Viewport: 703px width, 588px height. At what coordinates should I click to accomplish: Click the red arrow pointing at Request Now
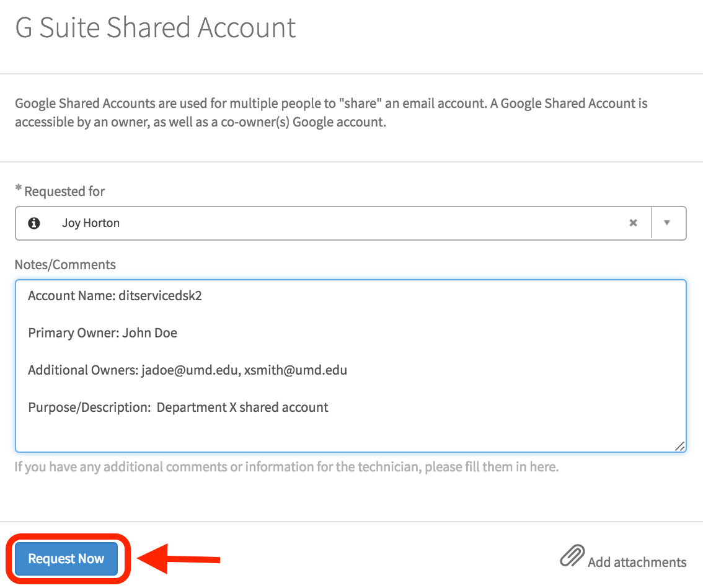(179, 559)
